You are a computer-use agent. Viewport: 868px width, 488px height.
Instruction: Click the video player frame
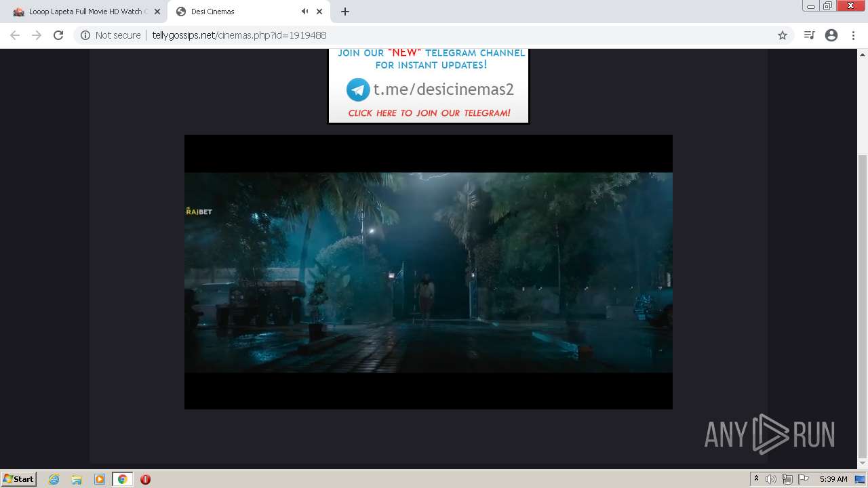[429, 272]
